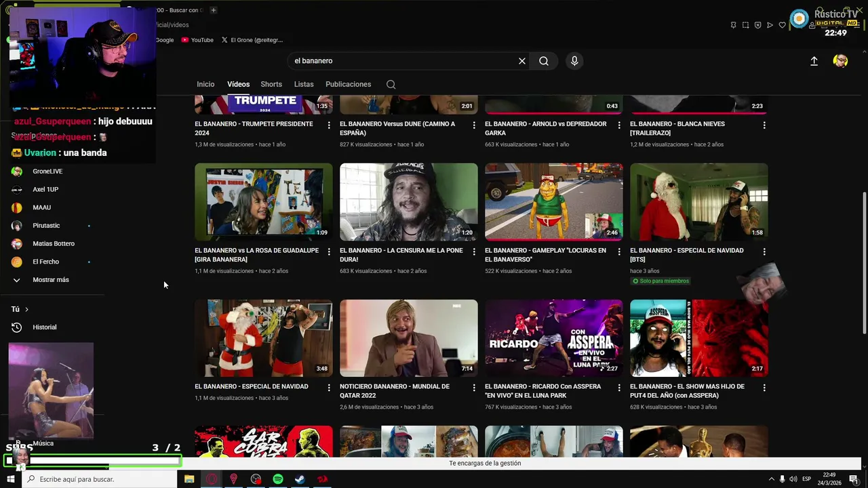Click the heart bookmark icon in address bar
The height and width of the screenshot is (488, 868).
(x=782, y=25)
